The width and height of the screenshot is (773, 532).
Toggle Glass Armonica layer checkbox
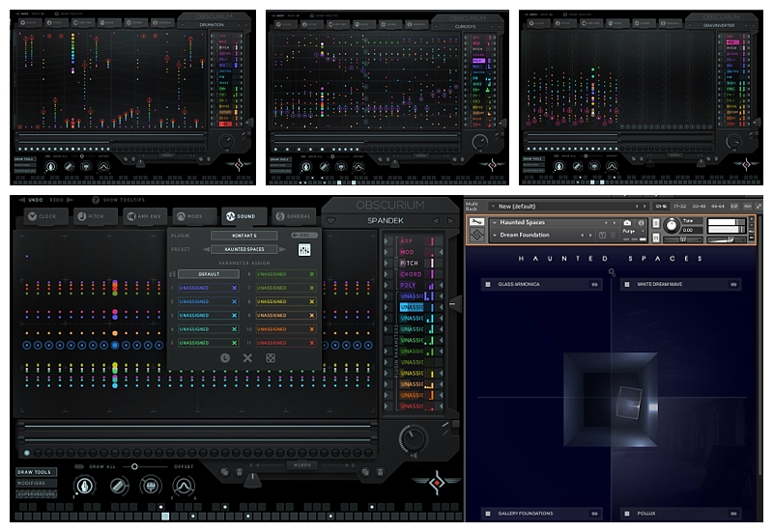point(488,284)
